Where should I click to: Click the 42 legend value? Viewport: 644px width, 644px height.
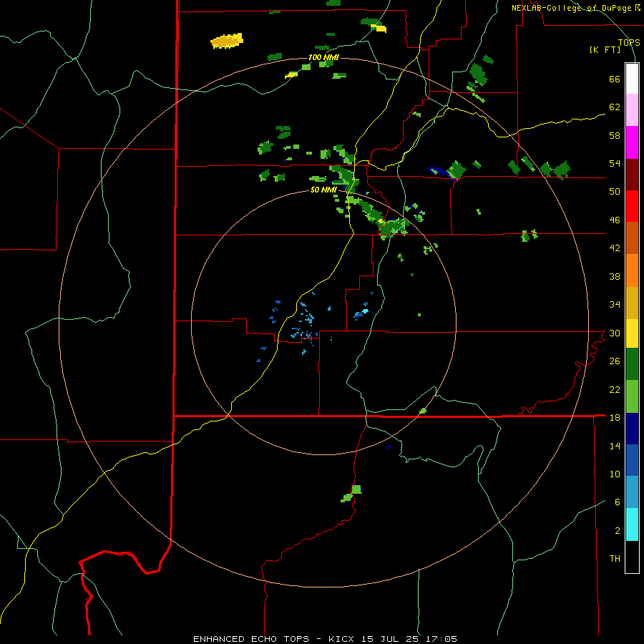click(615, 248)
